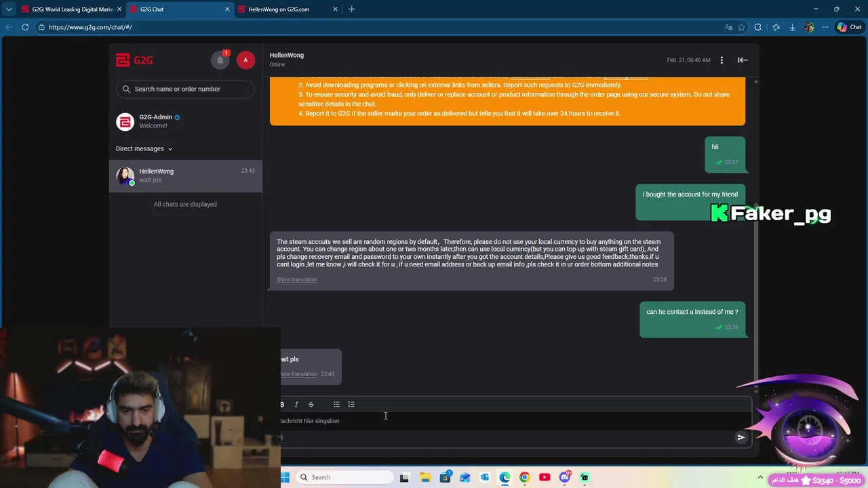Open the browser profile picture menu

coord(808,27)
